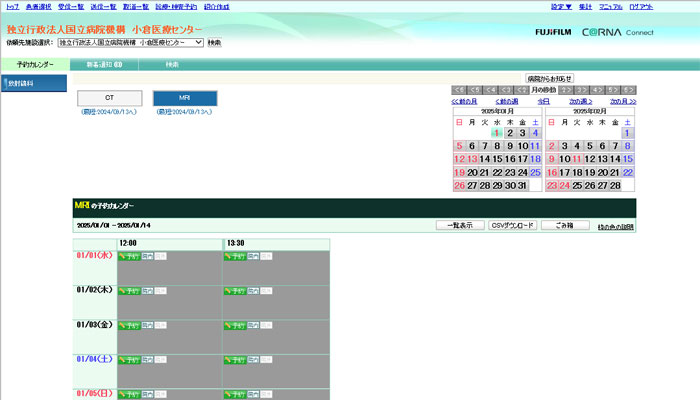
Task: Select day 28 in the February 2025 calendar
Action: point(615,185)
